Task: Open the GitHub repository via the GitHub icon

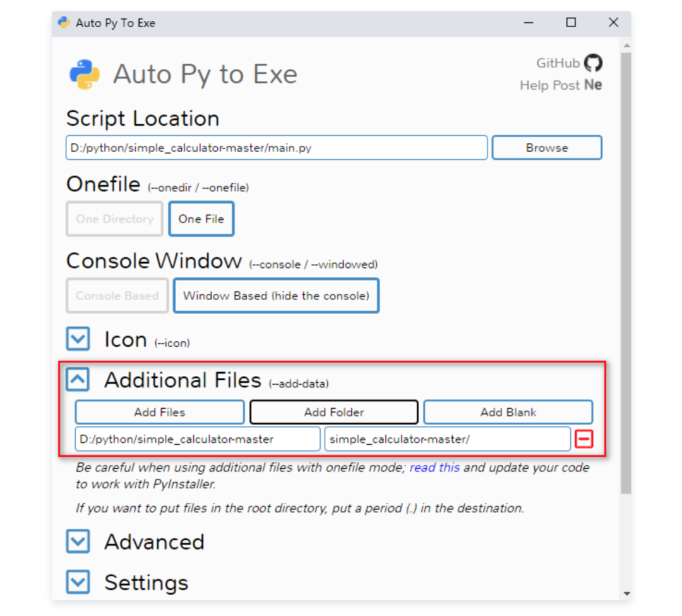Action: click(x=592, y=63)
